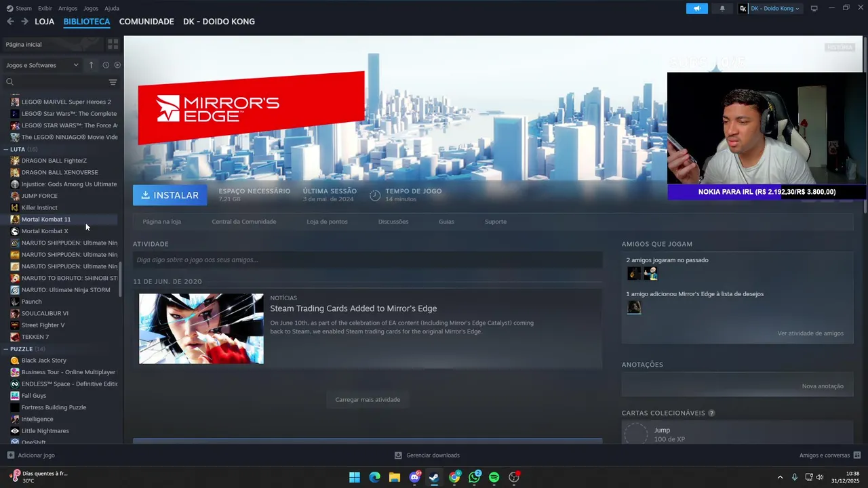Select Mortal Kombat X game icon

tap(15, 231)
